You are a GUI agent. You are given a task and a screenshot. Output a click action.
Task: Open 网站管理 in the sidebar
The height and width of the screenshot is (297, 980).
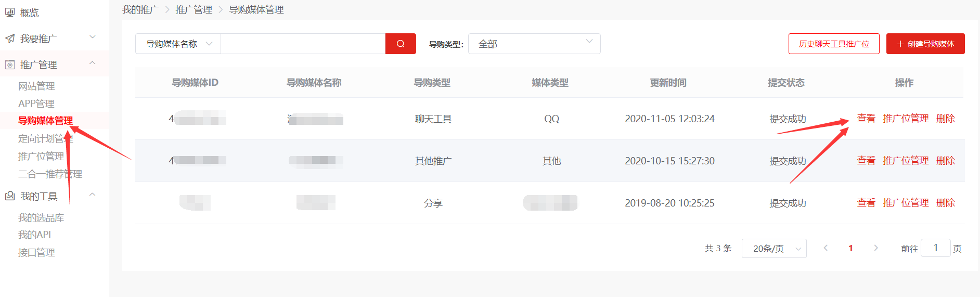click(36, 86)
